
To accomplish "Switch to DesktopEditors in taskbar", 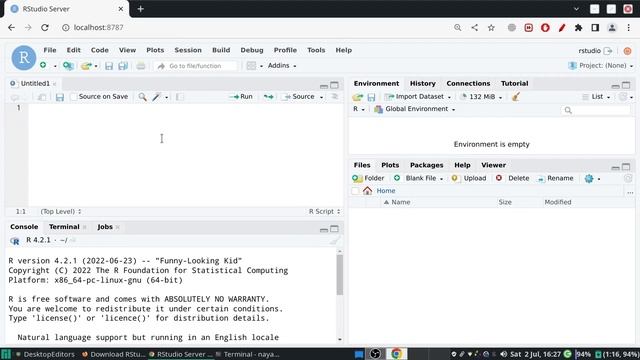I will (45, 354).
